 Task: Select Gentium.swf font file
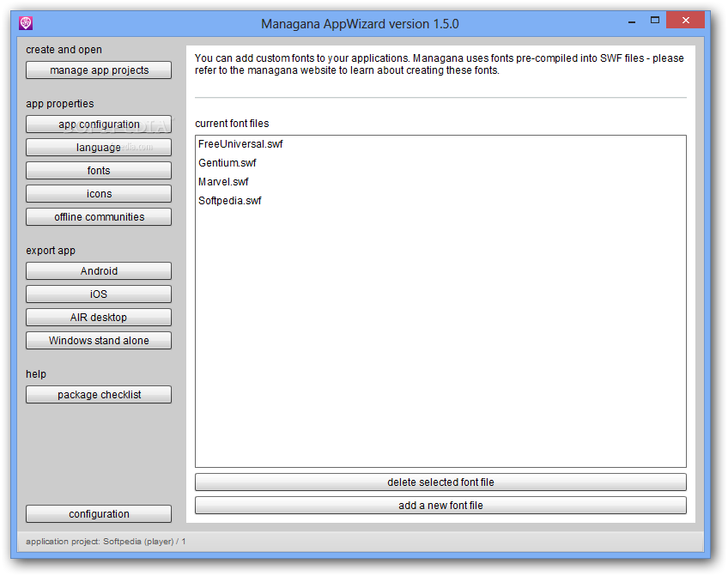click(x=440, y=163)
